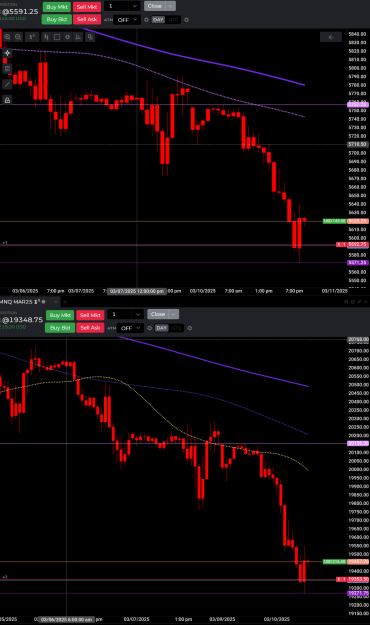Open the 1h timeframe selector in upper chart
The width and height of the screenshot is (370, 625).
[x=32, y=37]
